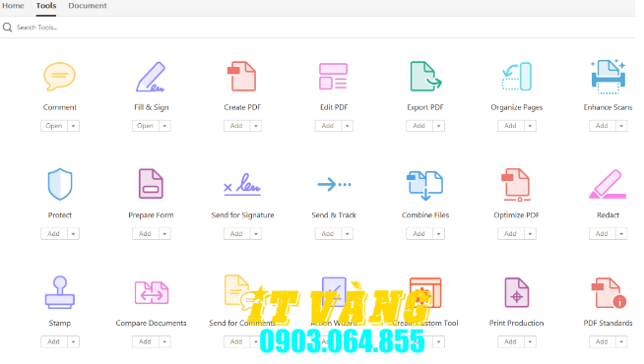Screen dimensions: 644x364
Task: Choose the Redact marker icon
Action: point(608,185)
